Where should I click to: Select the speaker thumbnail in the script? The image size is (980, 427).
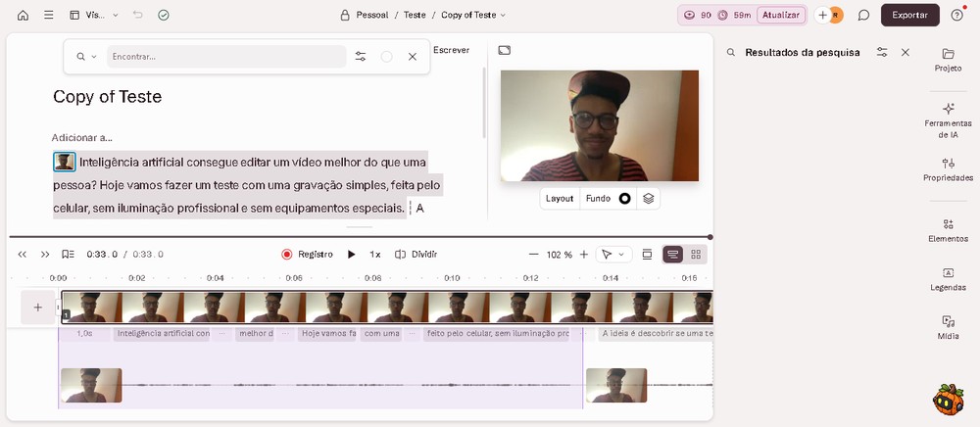tap(65, 163)
